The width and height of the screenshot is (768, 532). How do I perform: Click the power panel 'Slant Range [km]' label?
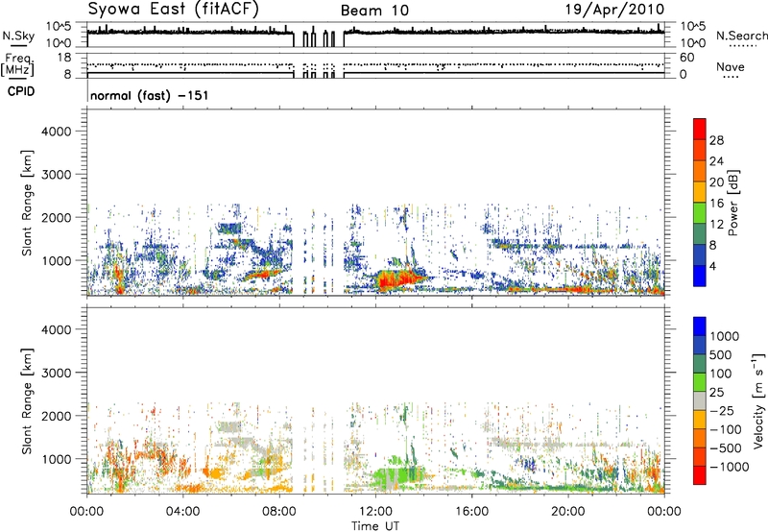pyautogui.click(x=27, y=203)
